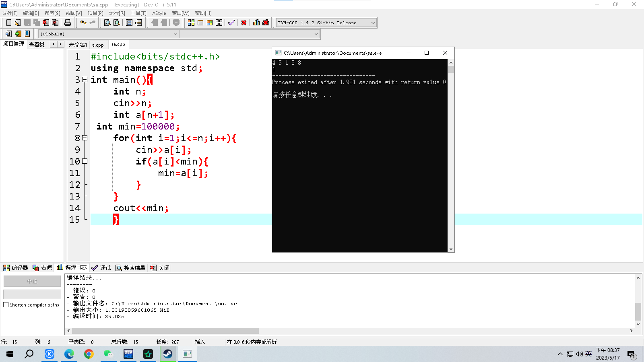Undo the last edit
The height and width of the screenshot is (362, 644).
(83, 23)
